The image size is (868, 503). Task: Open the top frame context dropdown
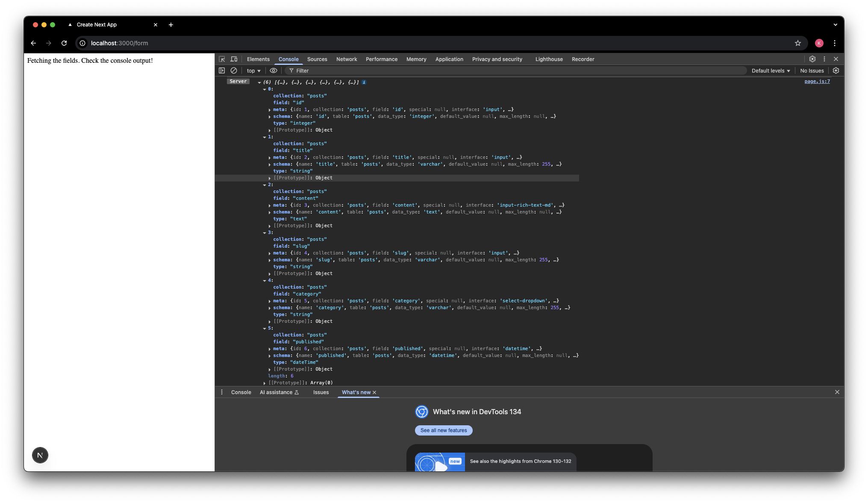253,70
